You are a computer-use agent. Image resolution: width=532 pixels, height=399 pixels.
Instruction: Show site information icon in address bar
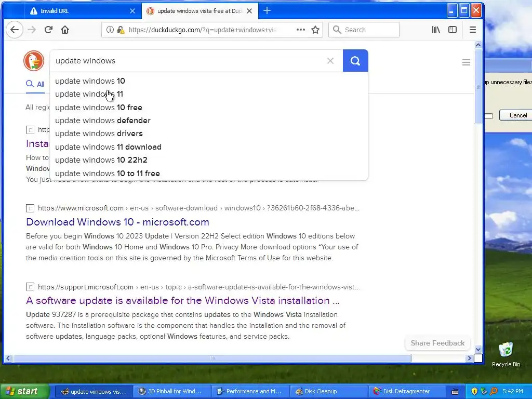[x=110, y=30]
